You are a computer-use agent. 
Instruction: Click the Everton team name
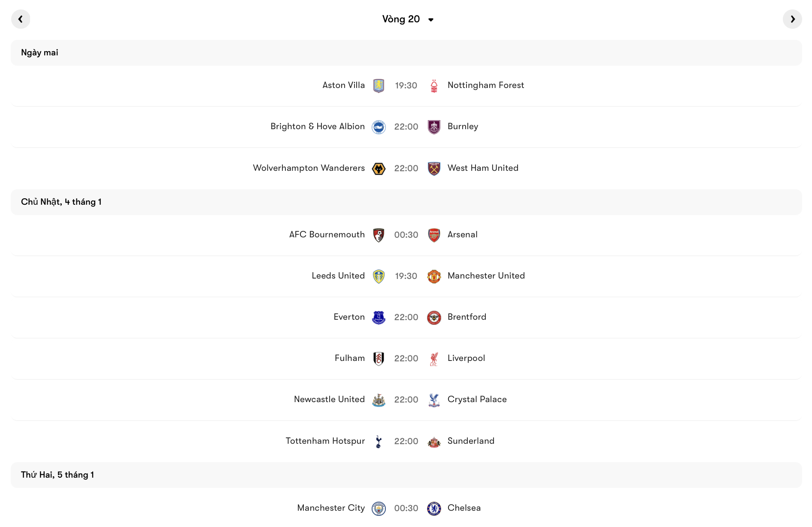[x=349, y=317]
